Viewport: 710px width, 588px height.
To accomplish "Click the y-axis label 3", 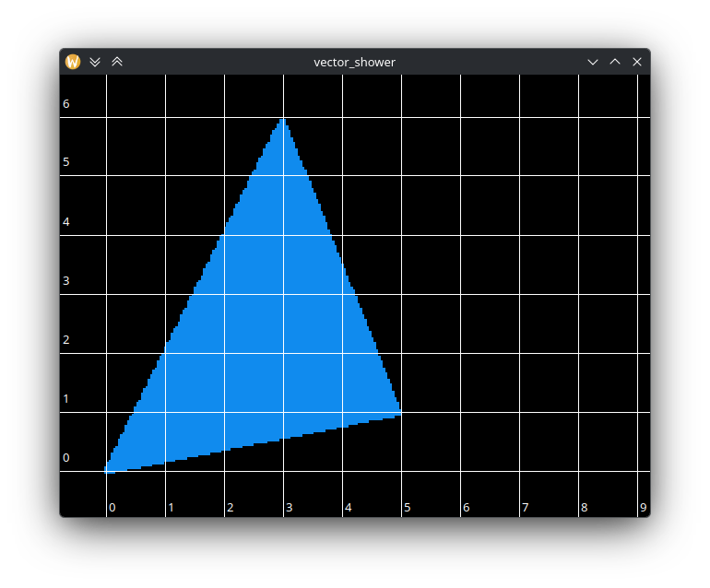I will (x=66, y=281).
